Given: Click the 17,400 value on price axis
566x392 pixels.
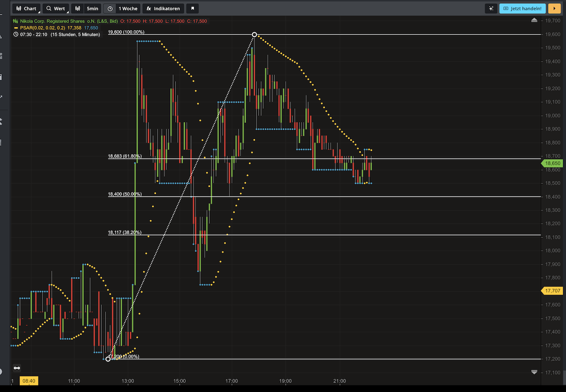Looking at the screenshot, I should point(552,332).
